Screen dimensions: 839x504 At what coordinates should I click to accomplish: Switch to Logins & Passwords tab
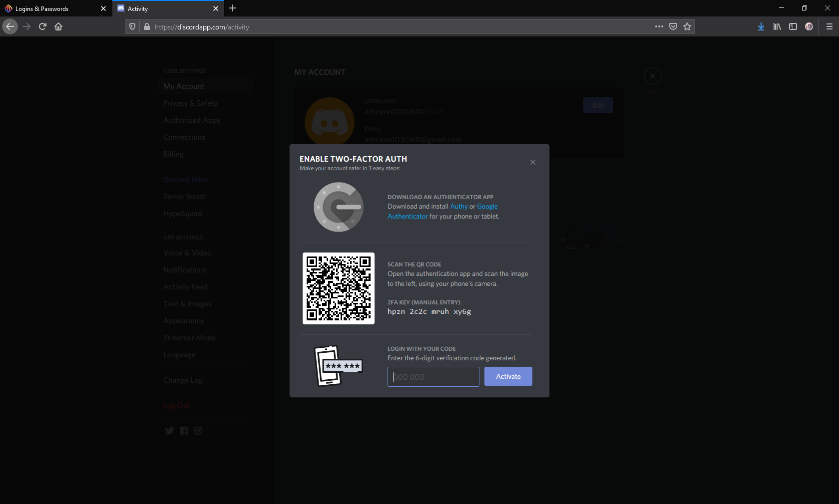click(x=55, y=8)
